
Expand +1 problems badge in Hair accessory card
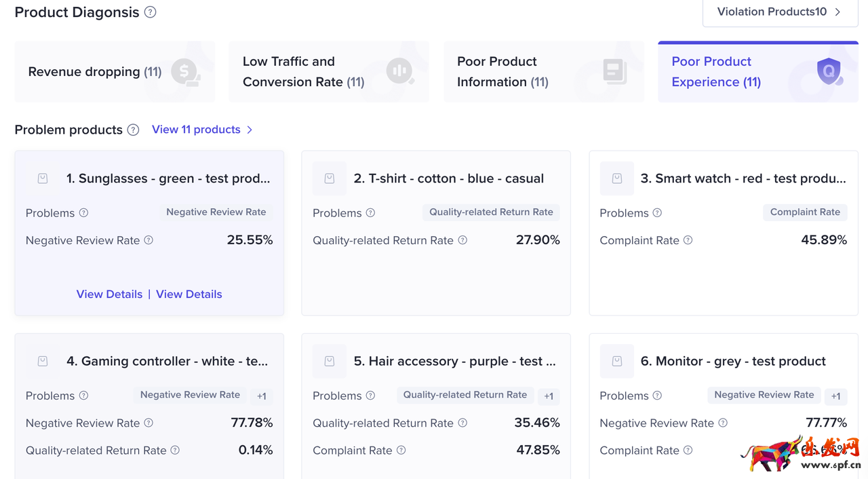point(549,396)
